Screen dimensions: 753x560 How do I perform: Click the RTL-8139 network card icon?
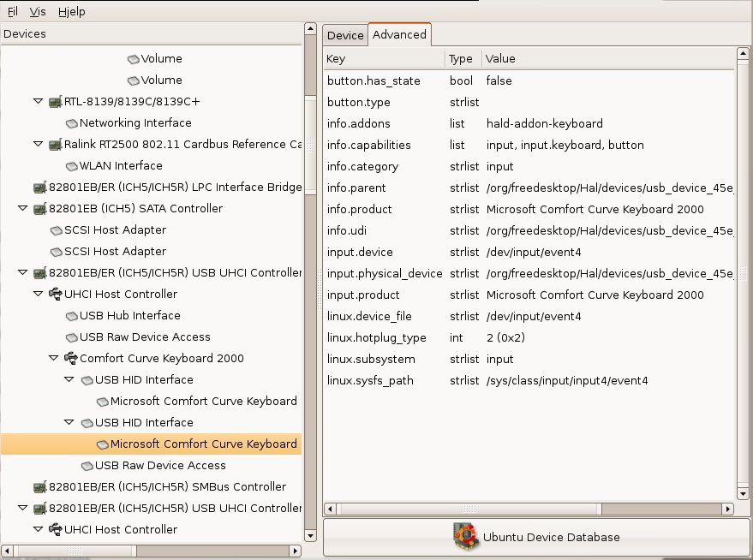tap(56, 102)
